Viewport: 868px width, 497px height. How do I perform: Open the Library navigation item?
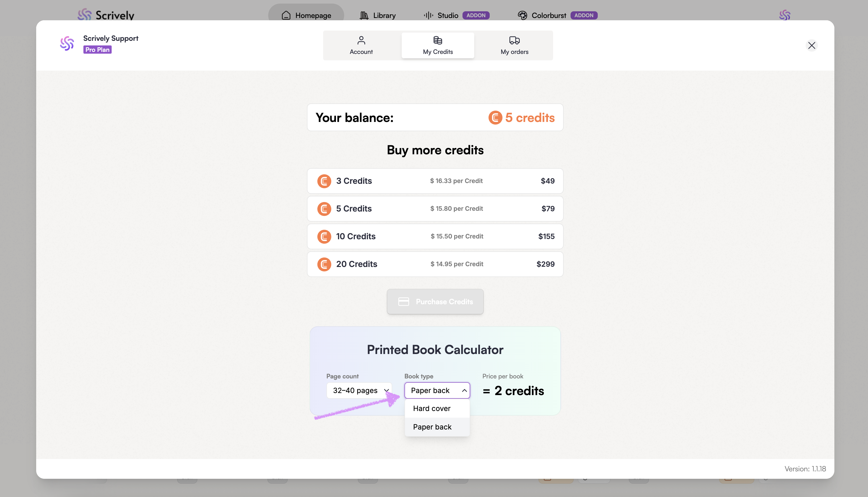pyautogui.click(x=378, y=15)
